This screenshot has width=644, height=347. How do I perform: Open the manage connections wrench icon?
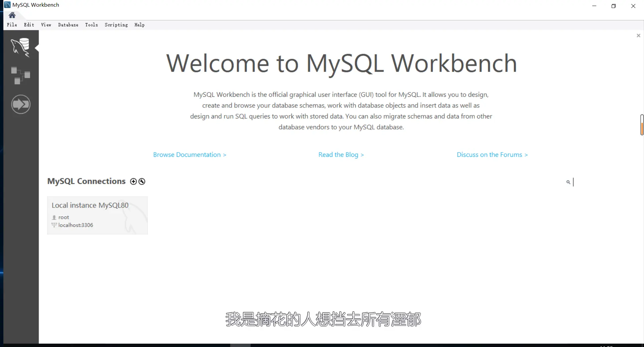pos(142,182)
